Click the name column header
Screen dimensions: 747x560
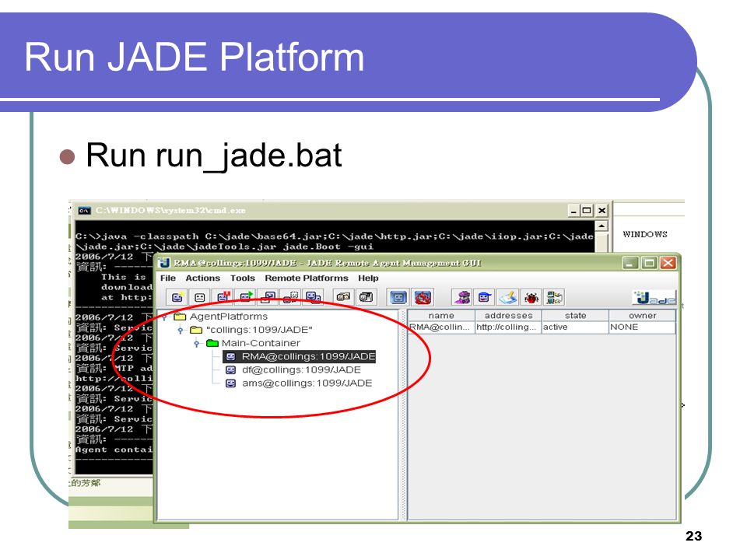coord(441,316)
